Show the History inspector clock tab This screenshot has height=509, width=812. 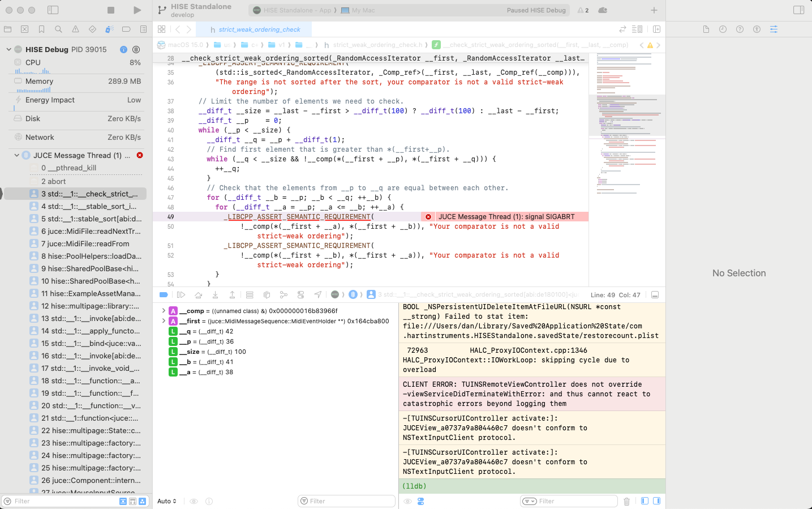pyautogui.click(x=723, y=29)
